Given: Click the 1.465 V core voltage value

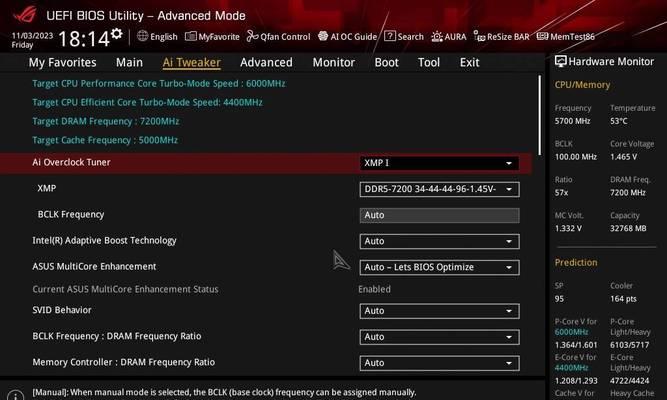Looking at the screenshot, I should point(623,157).
